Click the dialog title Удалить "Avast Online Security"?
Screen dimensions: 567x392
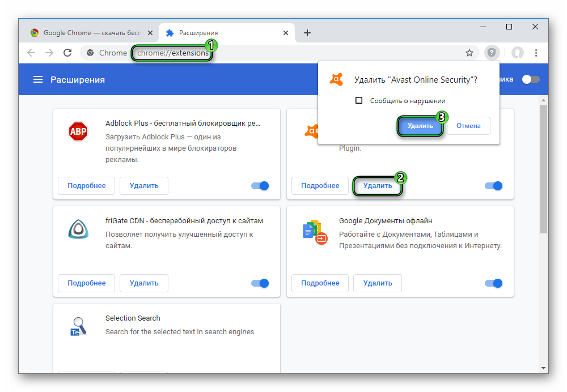[x=416, y=79]
